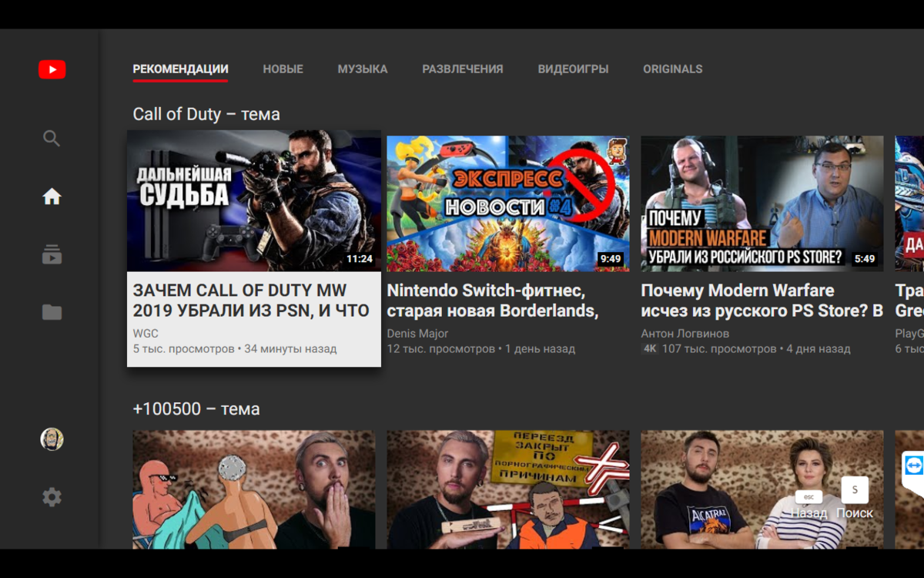Switch to the РАЗВЛЕЧЕНИЯ tab
Viewport: 924px width, 578px height.
pyautogui.click(x=462, y=69)
